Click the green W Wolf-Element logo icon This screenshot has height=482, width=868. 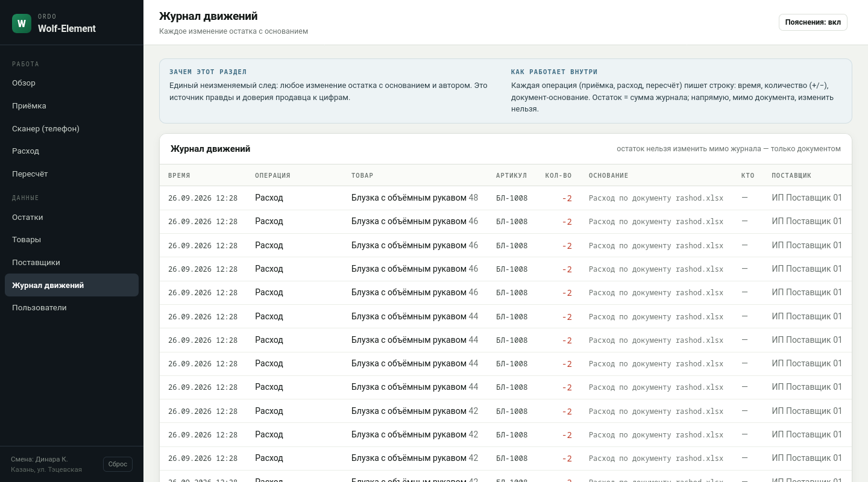click(x=22, y=23)
